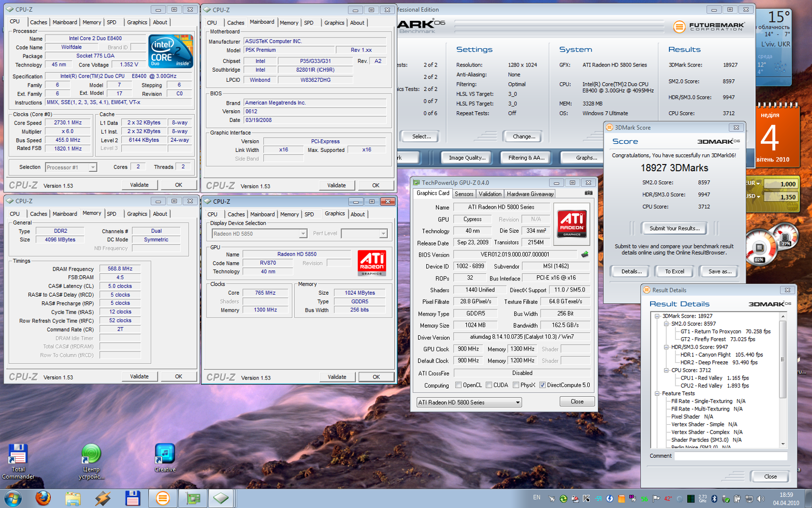This screenshot has width=812, height=508.
Task: Click the GPU-Z green chip taskbar button
Action: click(192, 498)
